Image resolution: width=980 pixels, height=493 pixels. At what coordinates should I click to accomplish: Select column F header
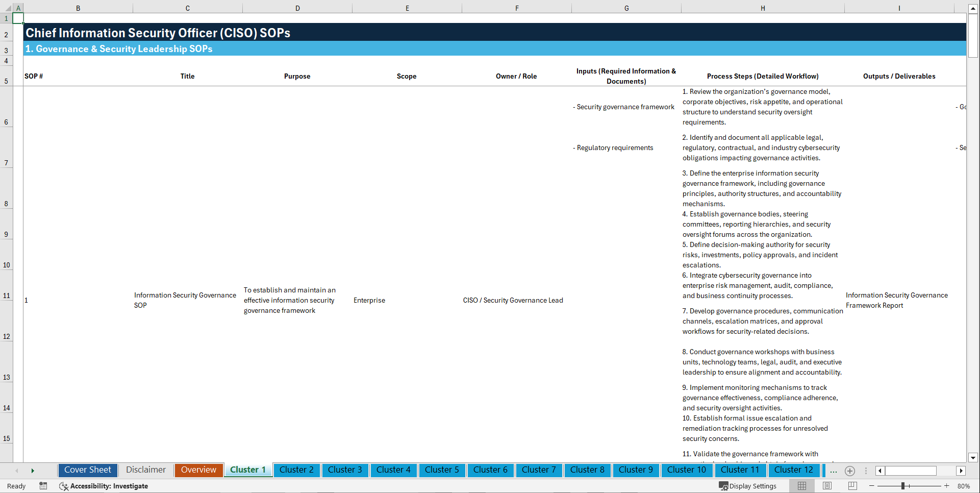tap(517, 8)
